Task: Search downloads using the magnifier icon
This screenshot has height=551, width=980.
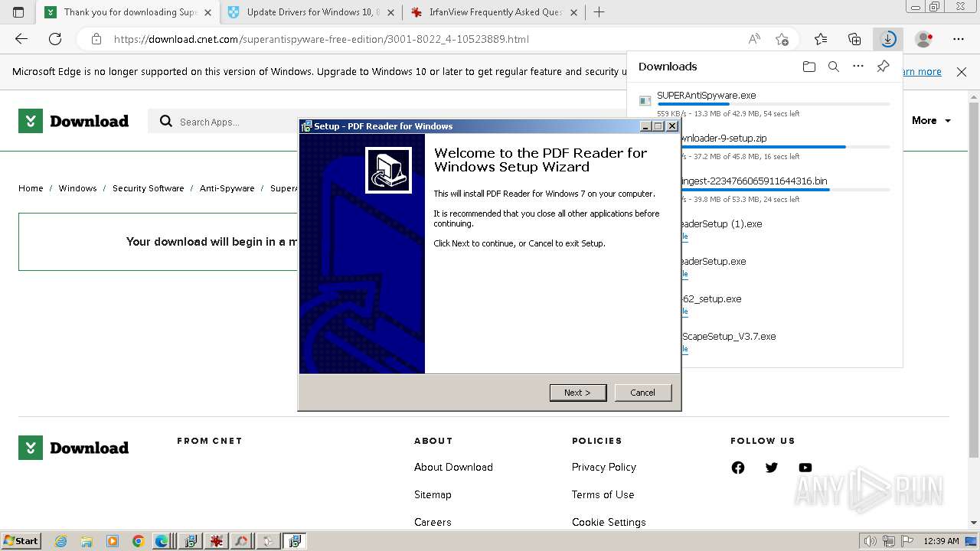Action: pyautogui.click(x=834, y=67)
